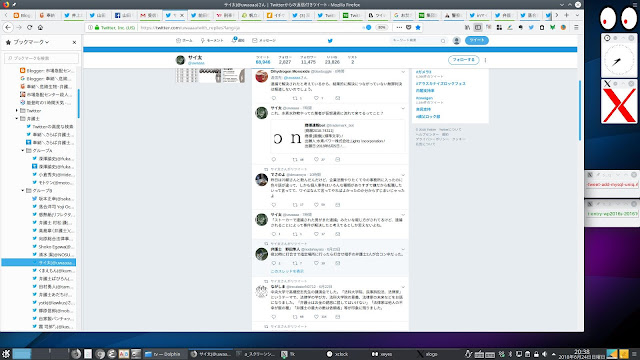Viewport: 640px width, 360px height.
Task: Click the blue ツイート compose button
Action: 476,40
